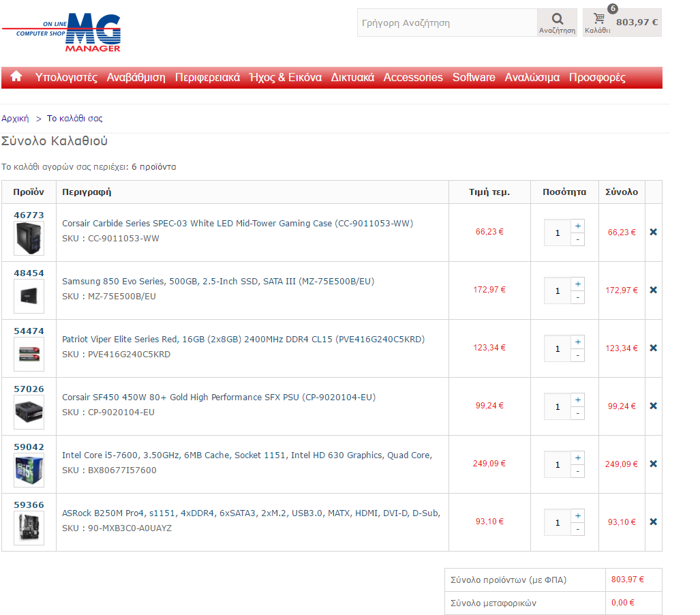This screenshot has width=700, height=615.
Task: Increase quantity of Intel Core i5-7600
Action: (x=578, y=458)
